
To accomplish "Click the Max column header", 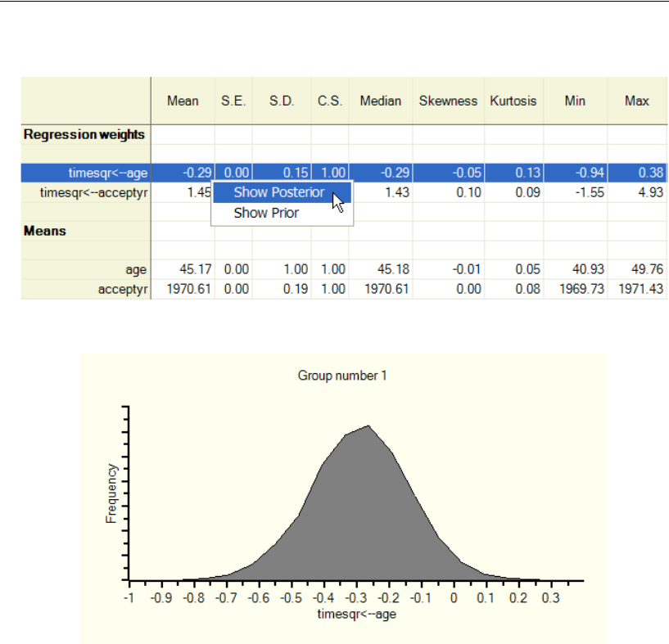I will 637,101.
